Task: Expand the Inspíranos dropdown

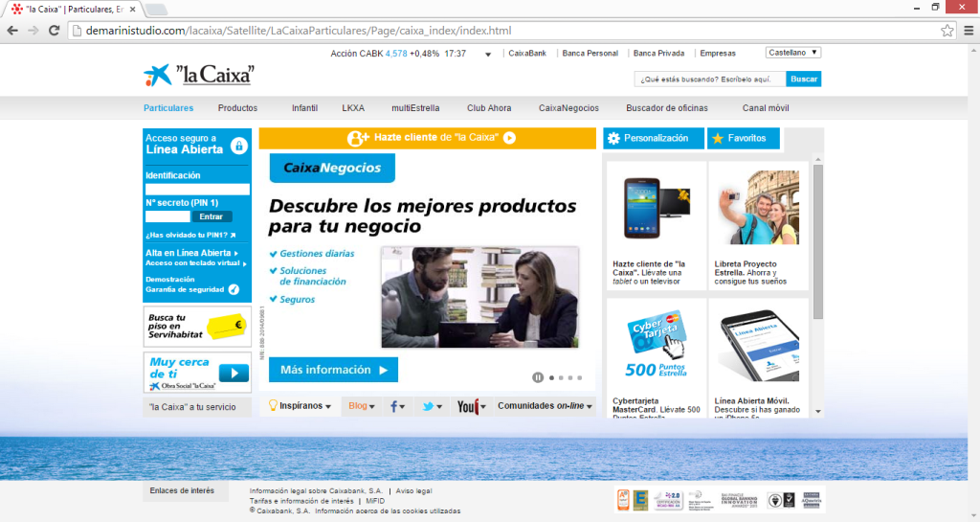Action: click(x=300, y=406)
